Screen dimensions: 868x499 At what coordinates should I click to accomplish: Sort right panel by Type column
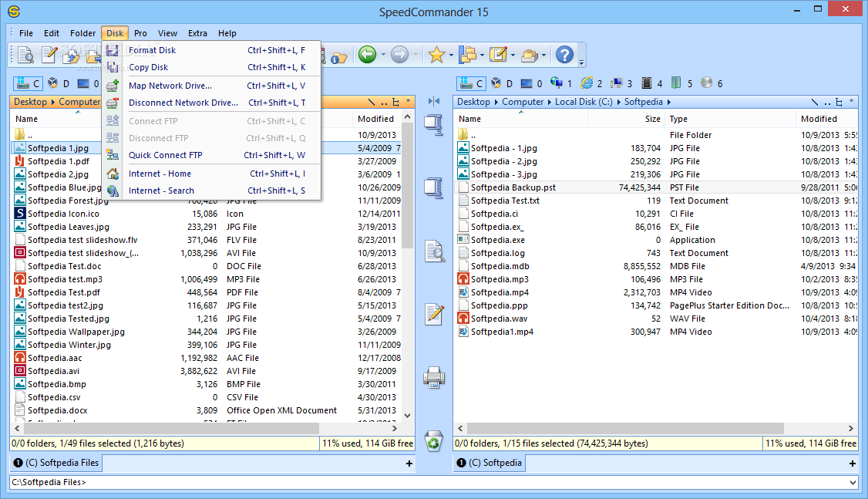[730, 119]
